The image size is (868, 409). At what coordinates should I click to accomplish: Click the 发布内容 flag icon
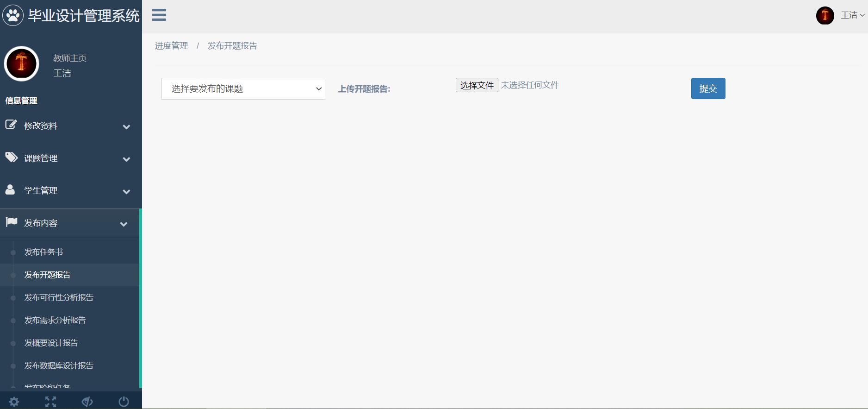(x=11, y=222)
